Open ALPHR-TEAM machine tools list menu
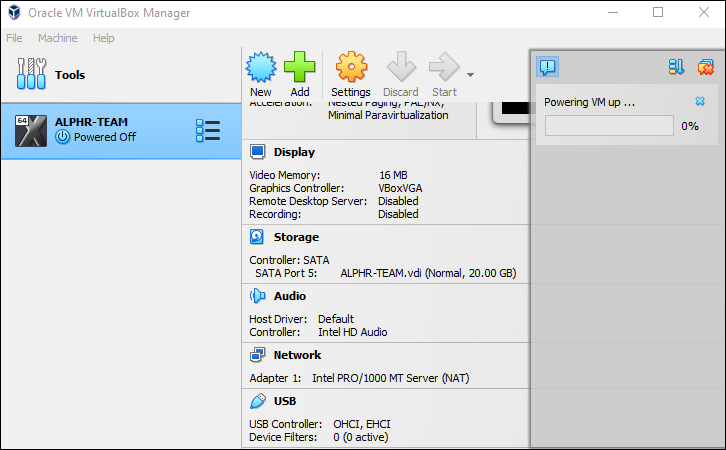The height and width of the screenshot is (450, 726). 208,131
